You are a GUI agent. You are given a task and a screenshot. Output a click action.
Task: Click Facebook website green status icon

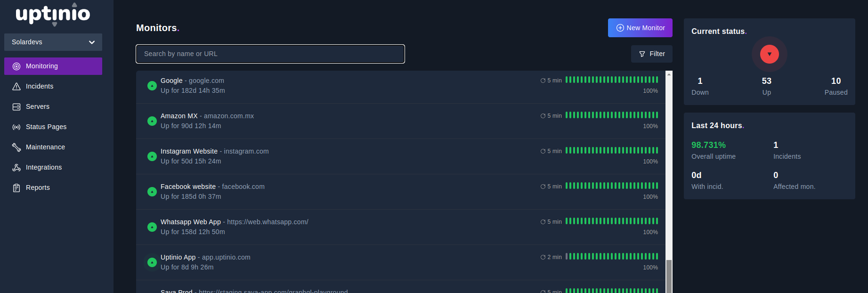[x=152, y=192]
